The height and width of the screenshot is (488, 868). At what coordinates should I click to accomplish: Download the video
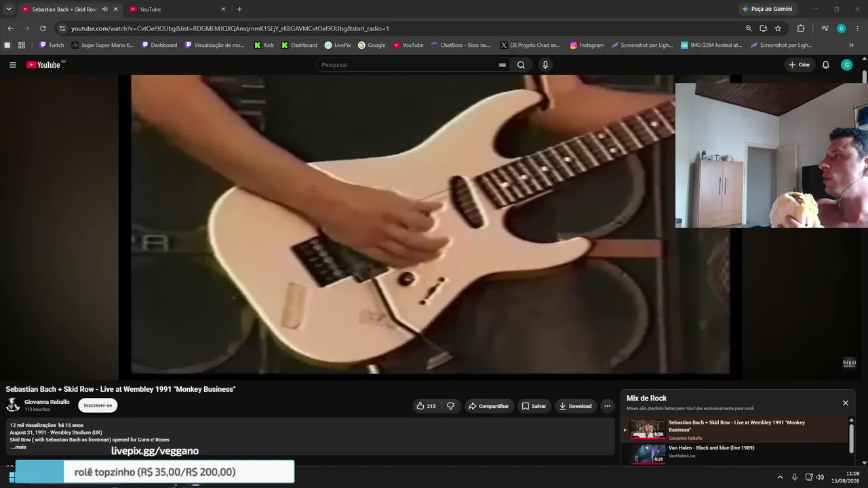[575, 406]
